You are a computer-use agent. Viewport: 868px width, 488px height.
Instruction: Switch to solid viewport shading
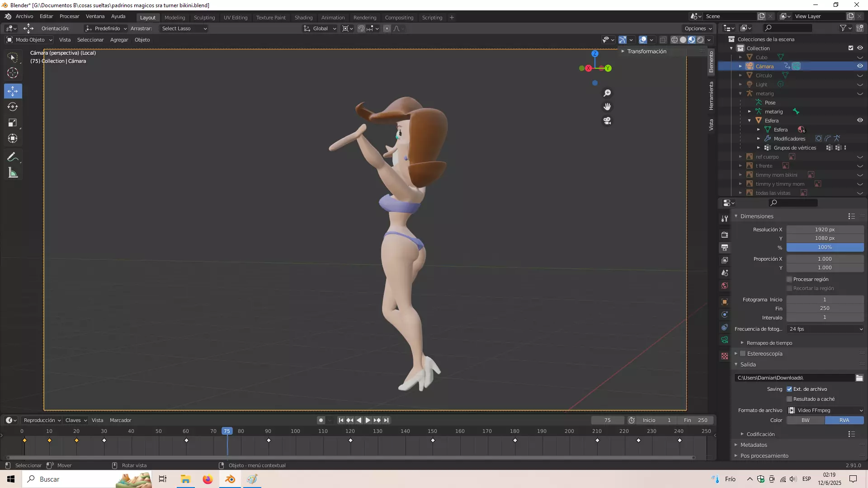coord(683,40)
